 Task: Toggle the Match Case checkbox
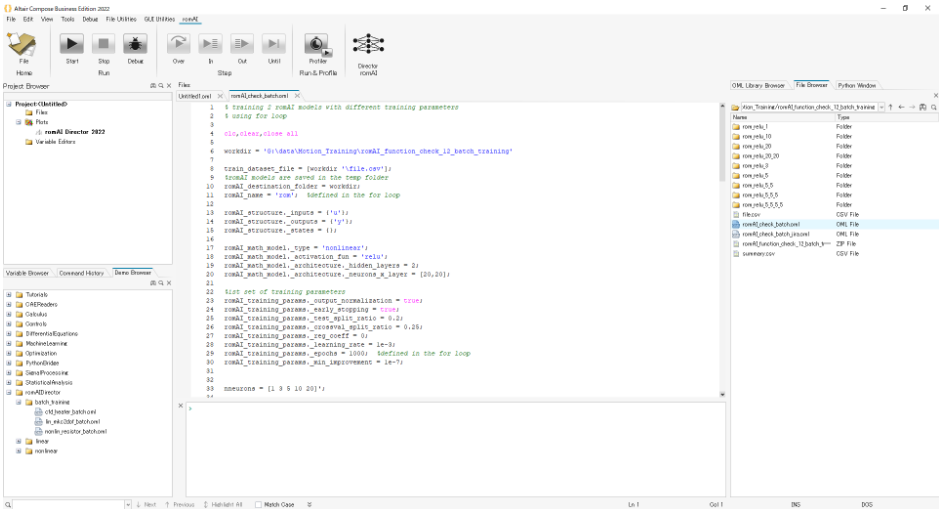(x=258, y=505)
